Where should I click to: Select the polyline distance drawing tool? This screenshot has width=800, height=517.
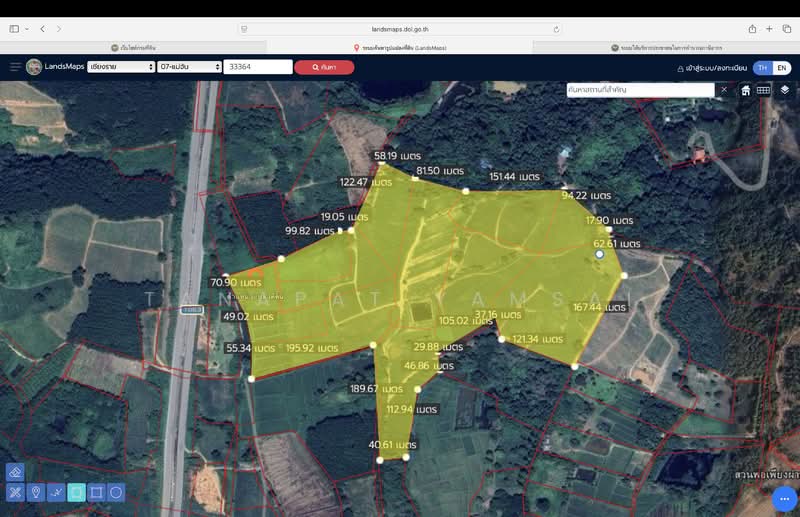(56, 492)
